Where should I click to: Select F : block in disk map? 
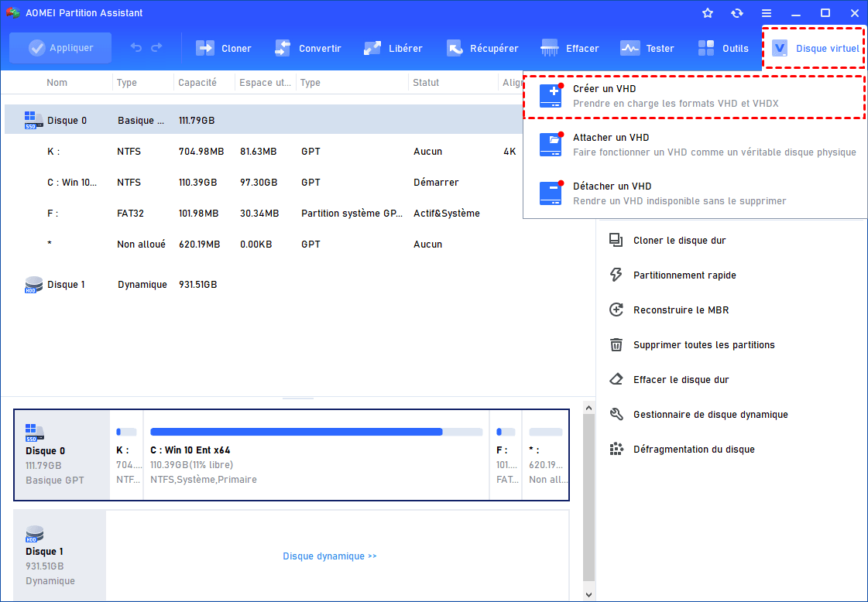tap(506, 455)
